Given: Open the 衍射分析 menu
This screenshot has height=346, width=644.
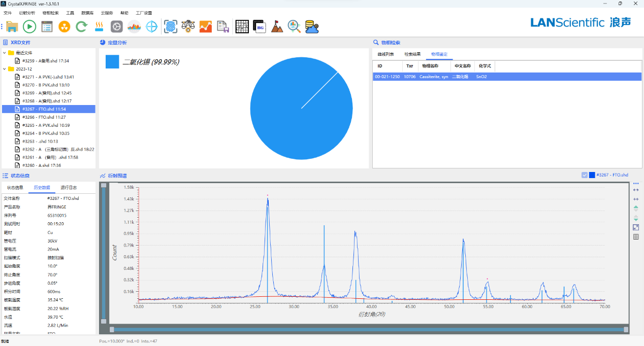Looking at the screenshot, I should [x=27, y=13].
